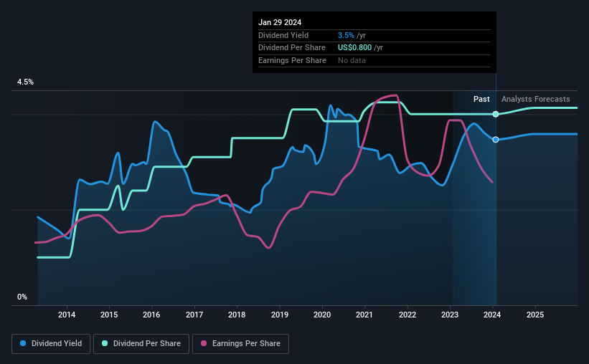Select the blue data point marker at Jan 2024
The width and height of the screenshot is (589, 364).
496,140
